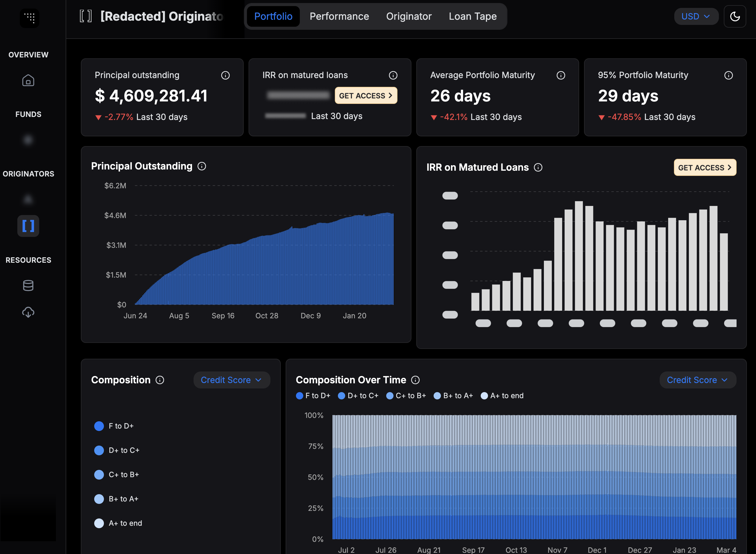
Task: Click the dotted logo at top left
Action: [x=29, y=17]
